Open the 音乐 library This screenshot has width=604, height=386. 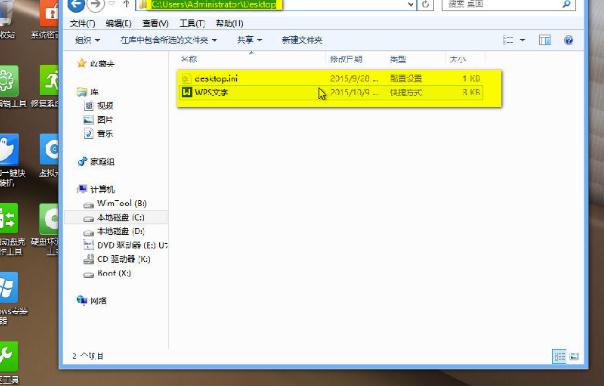click(x=105, y=134)
